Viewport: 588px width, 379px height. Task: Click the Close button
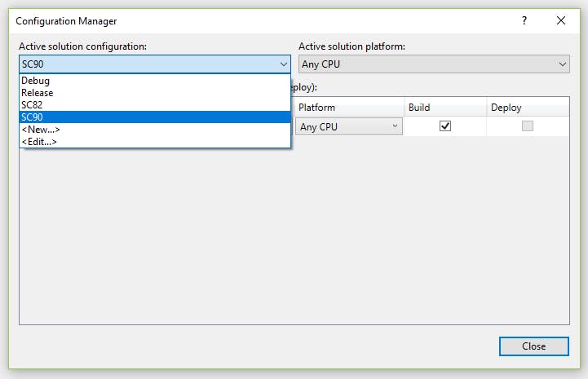point(533,346)
